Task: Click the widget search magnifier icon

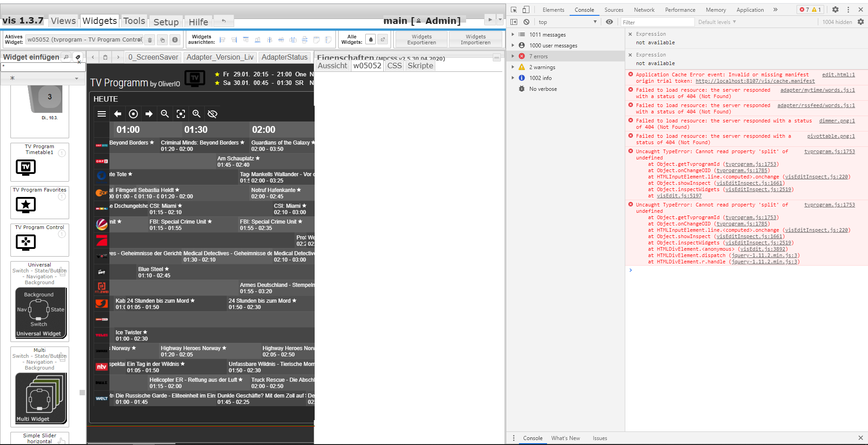Action: [66, 57]
